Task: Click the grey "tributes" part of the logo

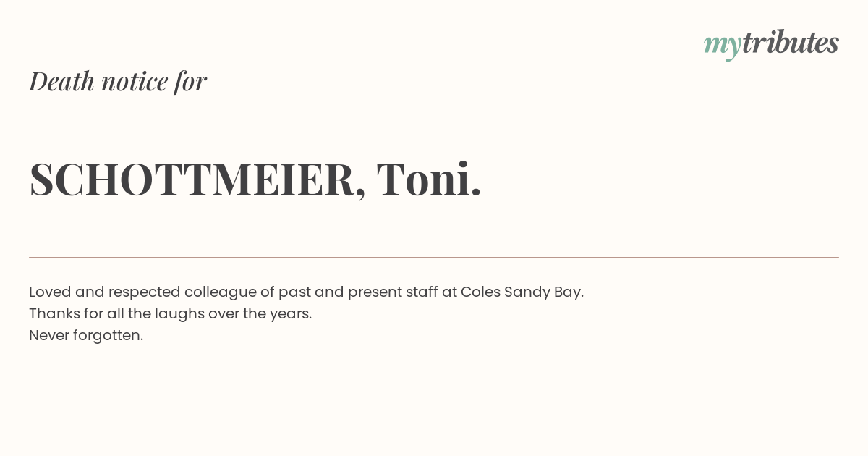Action: coord(790,42)
